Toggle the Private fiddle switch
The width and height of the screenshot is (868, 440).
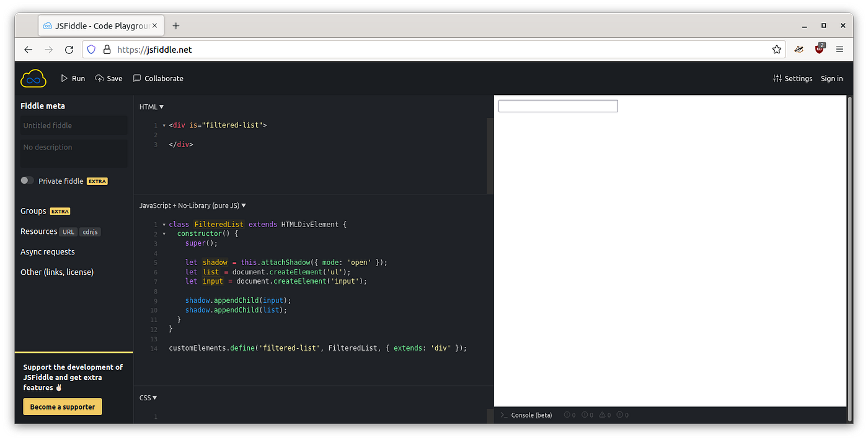click(x=27, y=181)
